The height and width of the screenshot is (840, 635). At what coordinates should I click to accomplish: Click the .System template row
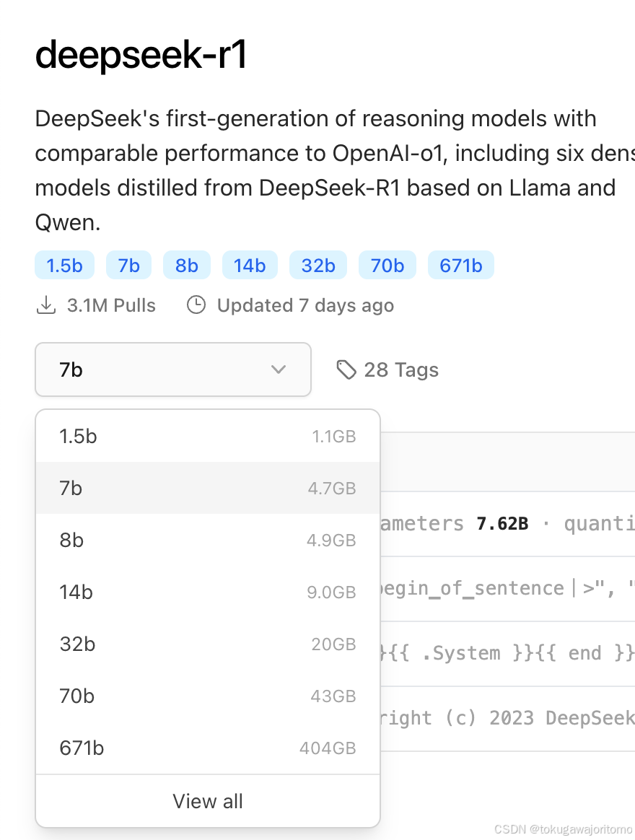(x=507, y=654)
